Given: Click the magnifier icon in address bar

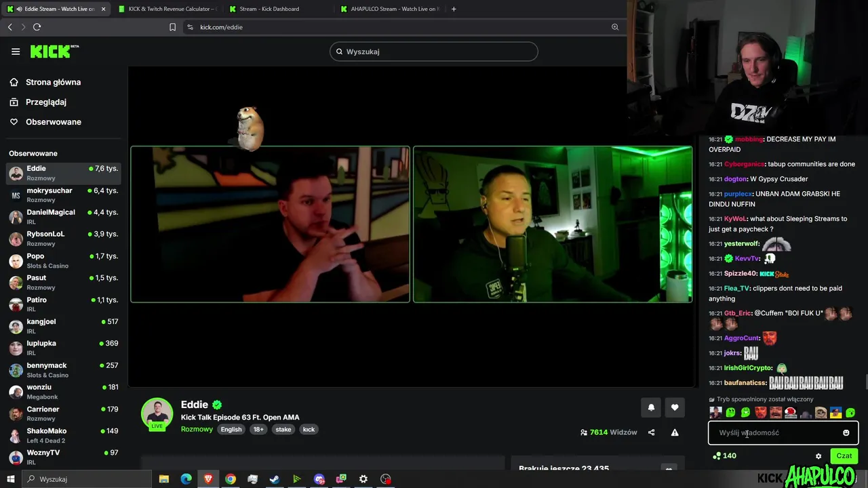Looking at the screenshot, I should coord(615,27).
